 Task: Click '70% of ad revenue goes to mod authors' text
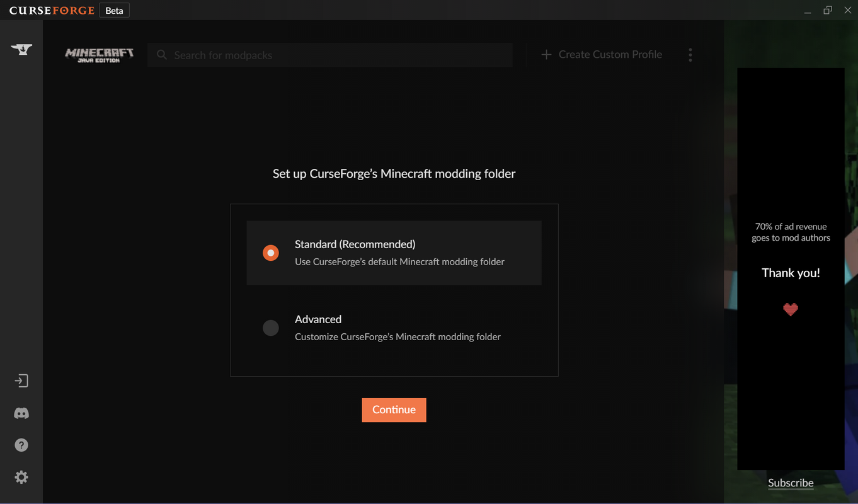pos(791,232)
